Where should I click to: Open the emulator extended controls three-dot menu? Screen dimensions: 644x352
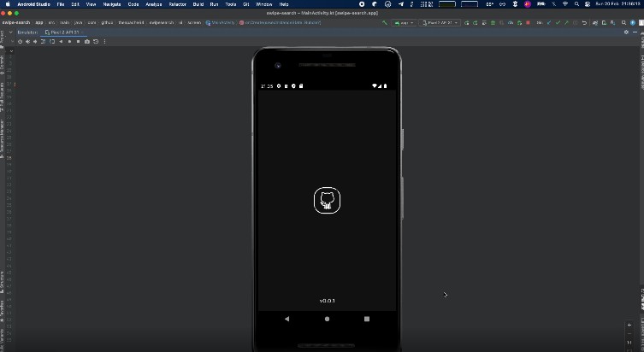(x=104, y=41)
